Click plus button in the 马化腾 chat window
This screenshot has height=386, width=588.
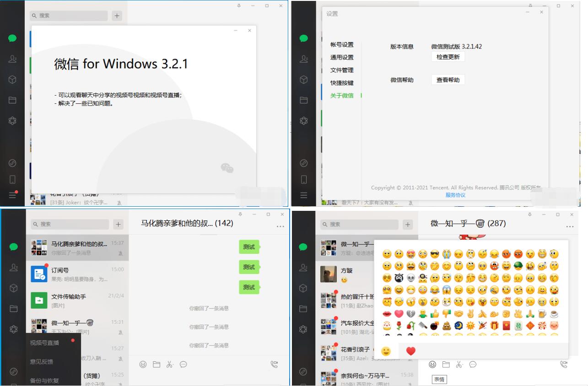click(x=119, y=224)
